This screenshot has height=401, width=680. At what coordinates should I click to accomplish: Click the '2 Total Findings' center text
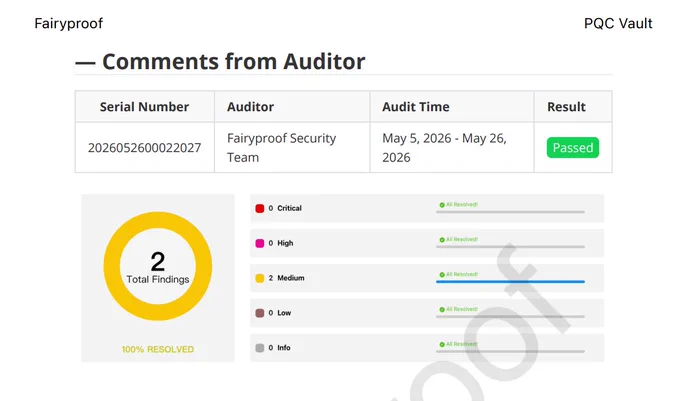click(158, 268)
